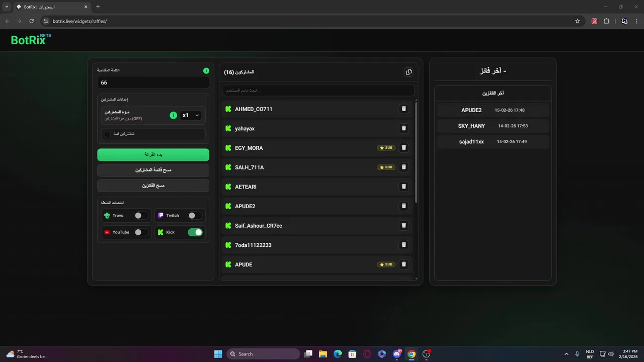Screen dimensions: 644x362
Task: Open Chrome tab search dropdown
Action: point(7,7)
